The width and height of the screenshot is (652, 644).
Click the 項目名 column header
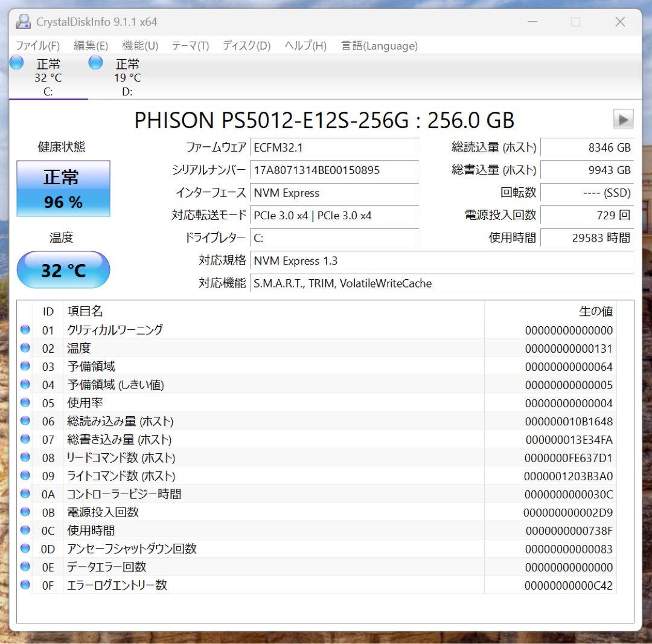point(273,311)
